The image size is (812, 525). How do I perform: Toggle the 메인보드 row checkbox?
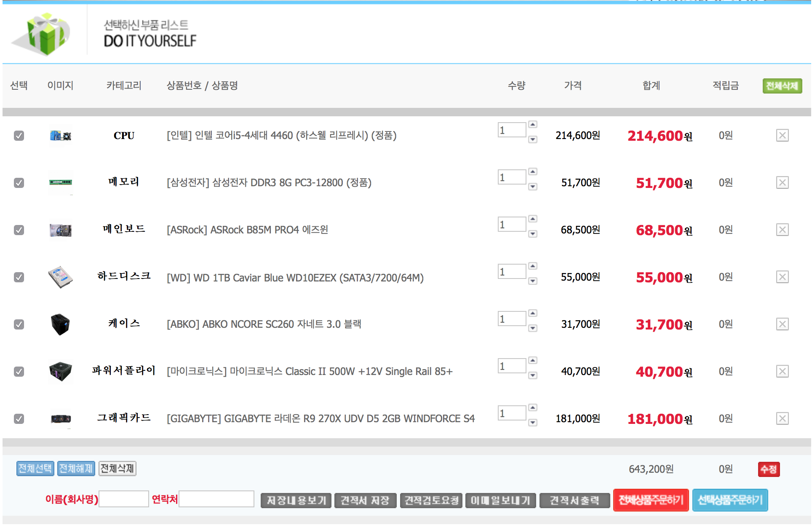(x=19, y=230)
